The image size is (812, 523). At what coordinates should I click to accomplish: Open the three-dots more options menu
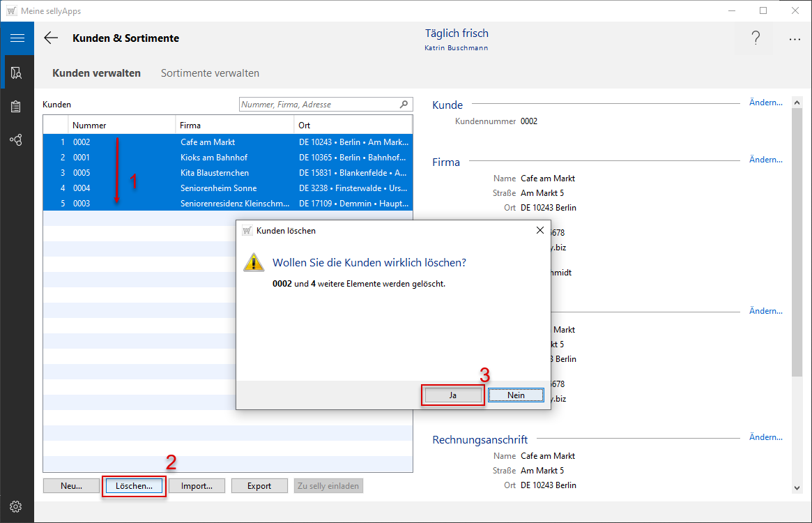[x=795, y=40]
